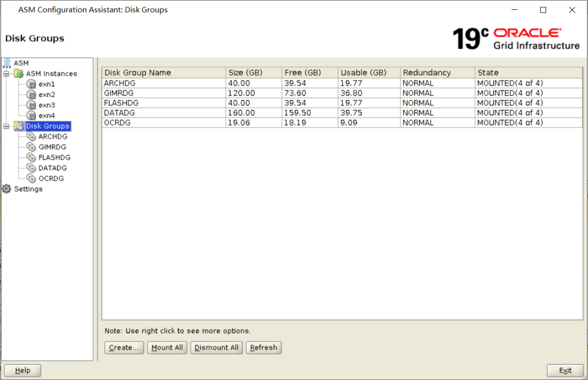Click the 19.06 size value
The width and height of the screenshot is (588, 380).
pos(238,122)
